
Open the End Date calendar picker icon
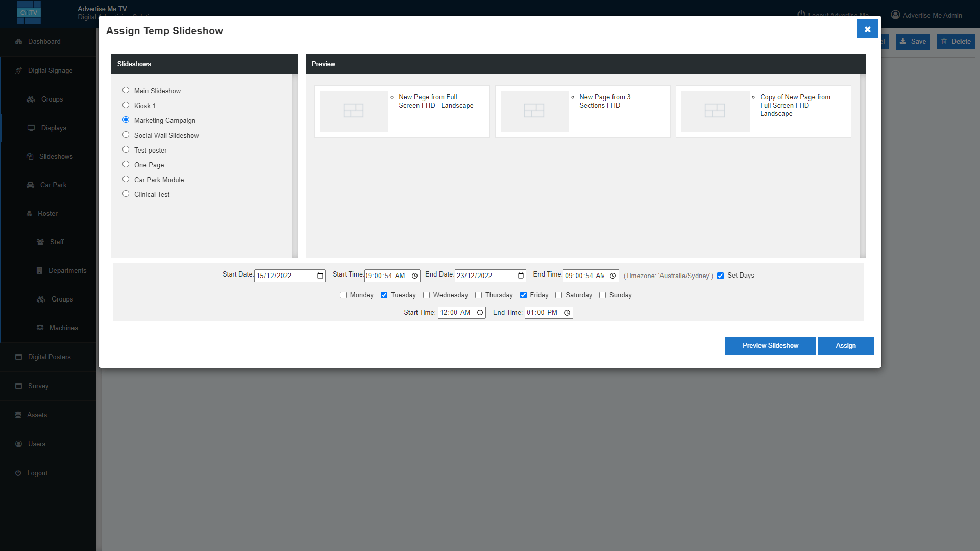coord(521,276)
